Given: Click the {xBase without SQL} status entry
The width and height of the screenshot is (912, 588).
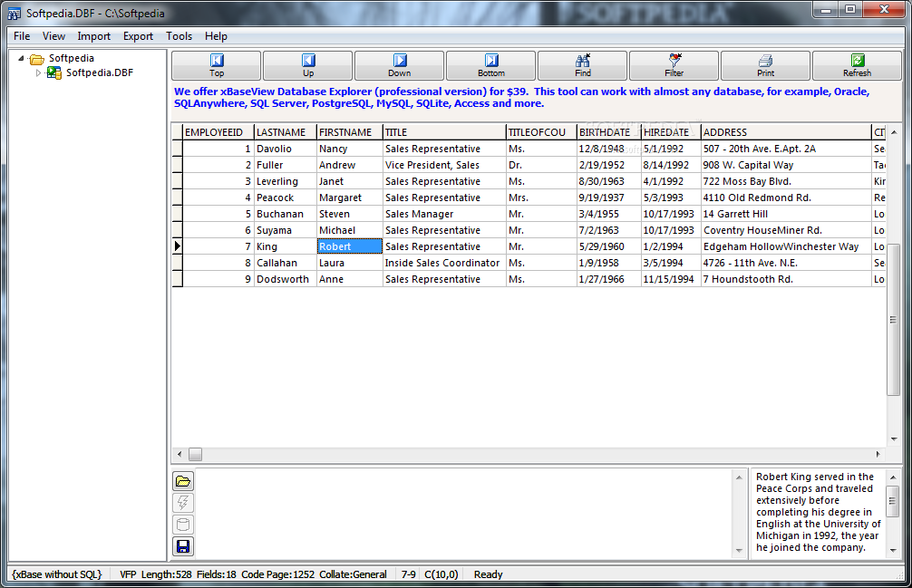Looking at the screenshot, I should 57,574.
